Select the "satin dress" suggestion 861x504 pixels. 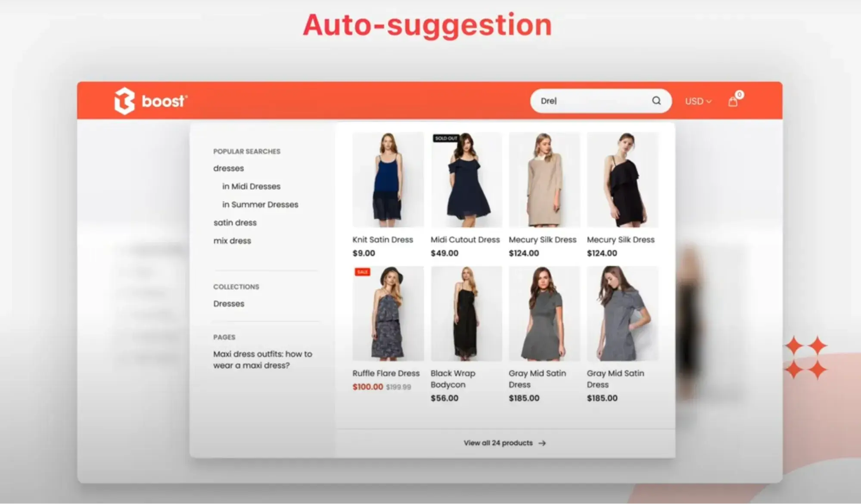pyautogui.click(x=235, y=223)
